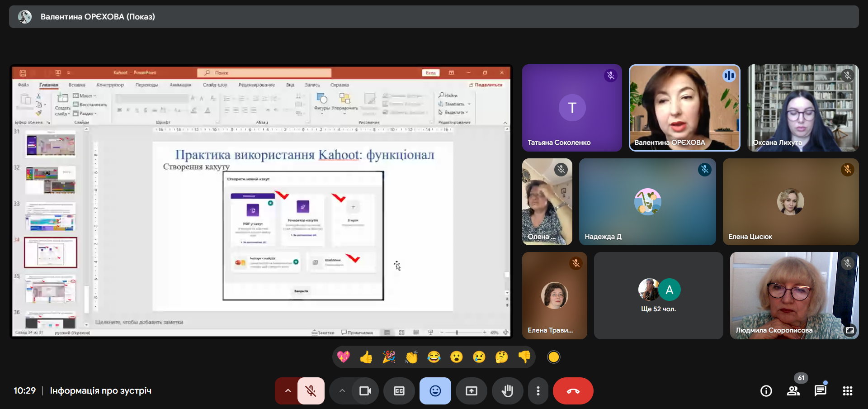Open meeting details info icon

coord(766,391)
